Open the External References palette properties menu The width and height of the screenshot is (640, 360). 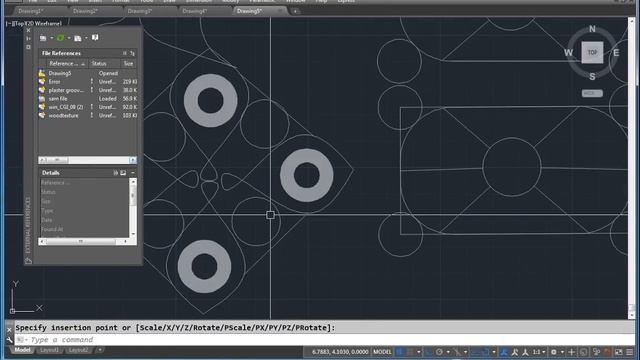28,47
